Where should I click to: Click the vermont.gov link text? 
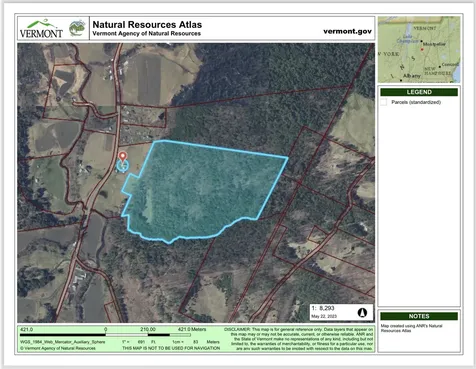click(x=347, y=31)
